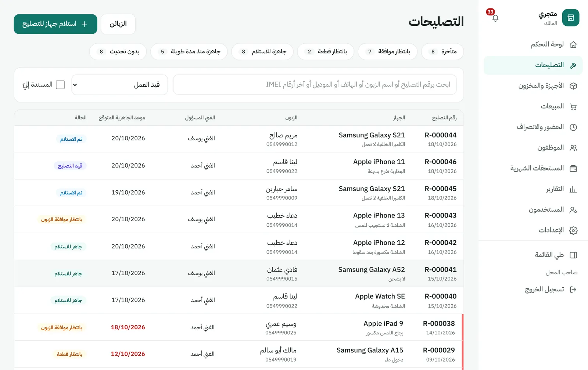Open لوحة التحكم menu item
588x370 pixels.
pyautogui.click(x=533, y=44)
